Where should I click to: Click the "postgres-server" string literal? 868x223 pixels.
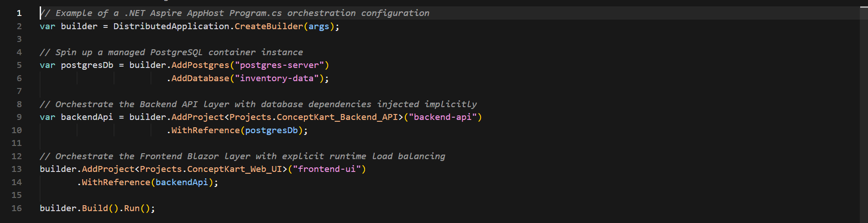[279, 65]
